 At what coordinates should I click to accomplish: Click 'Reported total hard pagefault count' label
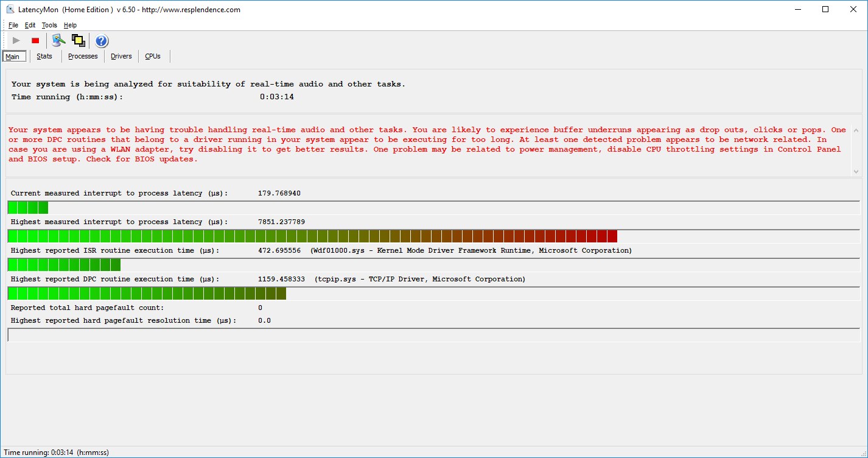[x=87, y=308]
